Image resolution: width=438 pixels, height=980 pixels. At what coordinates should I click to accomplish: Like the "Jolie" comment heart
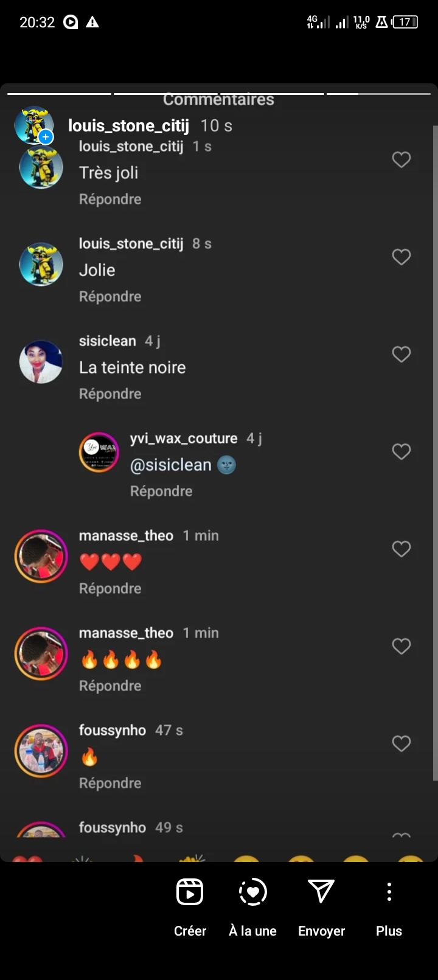point(401,257)
